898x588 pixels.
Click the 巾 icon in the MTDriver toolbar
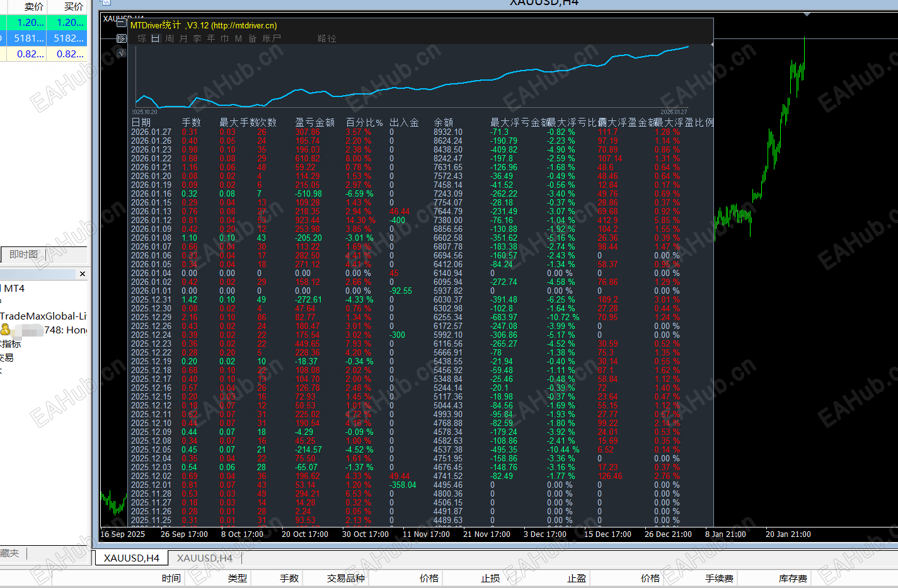point(224,38)
